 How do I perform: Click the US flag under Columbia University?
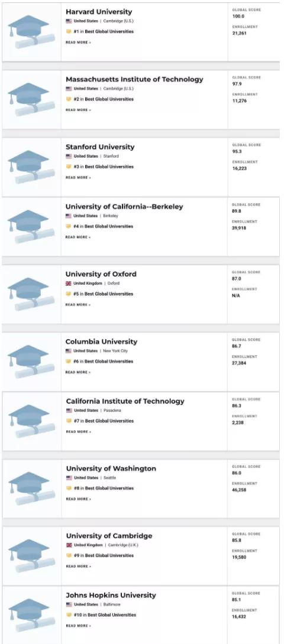(68, 351)
